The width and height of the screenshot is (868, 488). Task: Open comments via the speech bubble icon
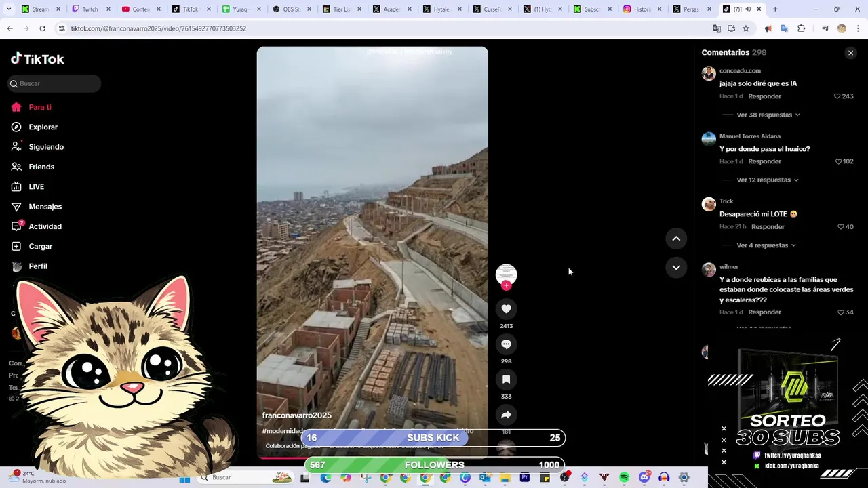pyautogui.click(x=506, y=344)
